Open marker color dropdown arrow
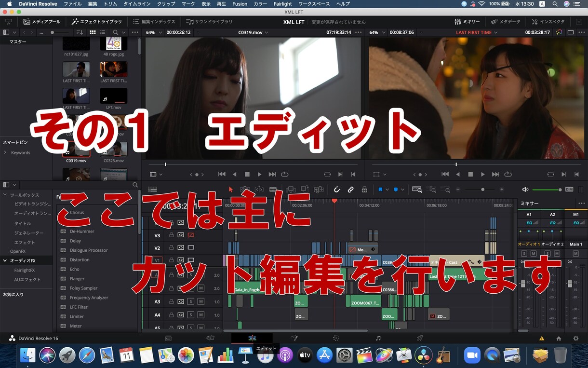This screenshot has height=368, width=588. coord(402,190)
